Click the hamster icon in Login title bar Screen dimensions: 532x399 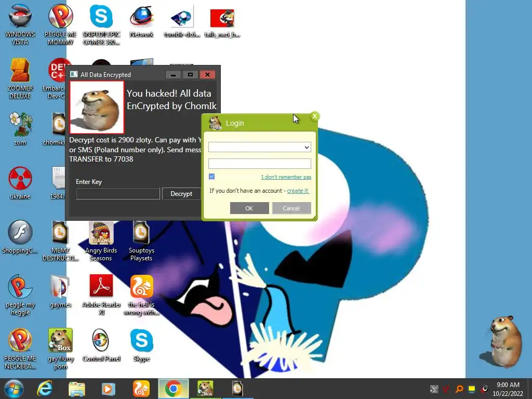coord(215,123)
